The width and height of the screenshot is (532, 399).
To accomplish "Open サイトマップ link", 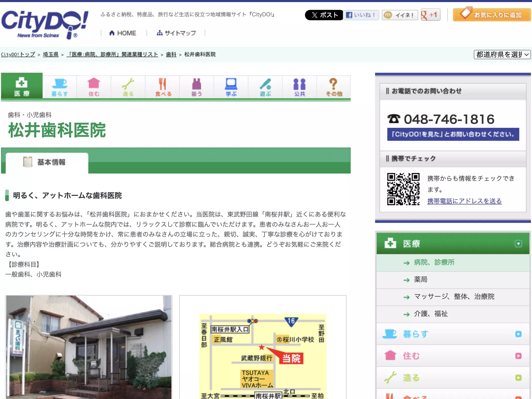I will pyautogui.click(x=176, y=33).
